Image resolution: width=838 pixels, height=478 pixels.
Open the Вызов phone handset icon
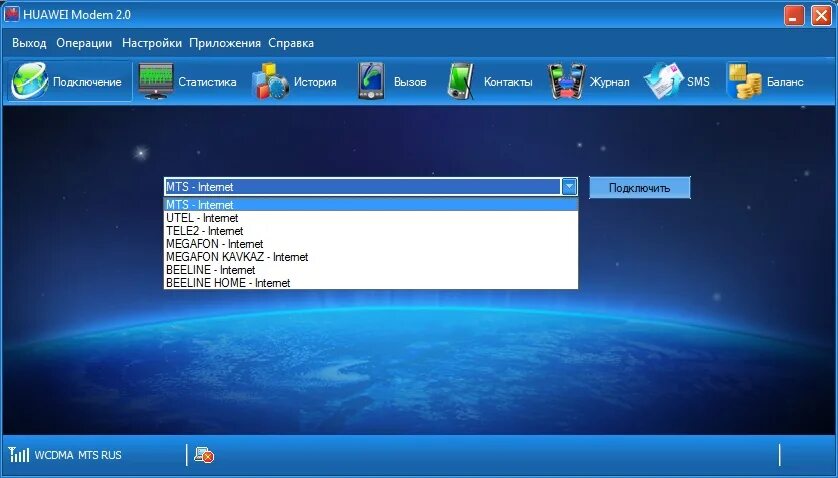pyautogui.click(x=370, y=81)
